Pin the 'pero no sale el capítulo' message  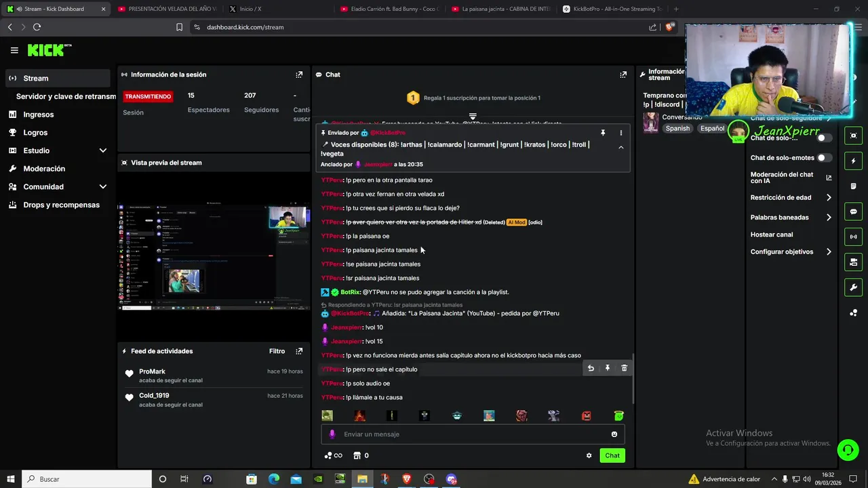[x=608, y=368]
